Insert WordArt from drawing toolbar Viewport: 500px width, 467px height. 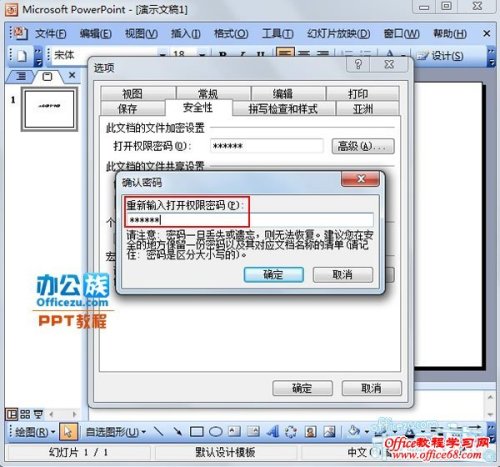[273, 432]
